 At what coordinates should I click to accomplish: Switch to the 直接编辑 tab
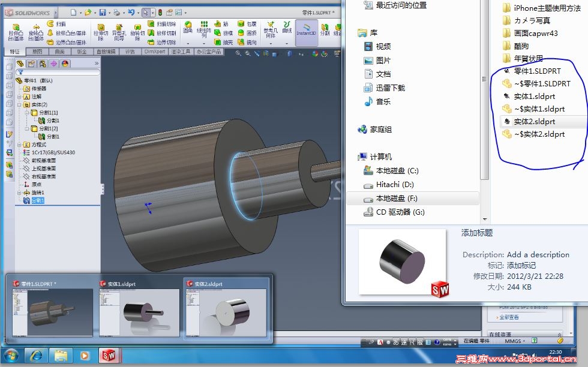(106, 52)
